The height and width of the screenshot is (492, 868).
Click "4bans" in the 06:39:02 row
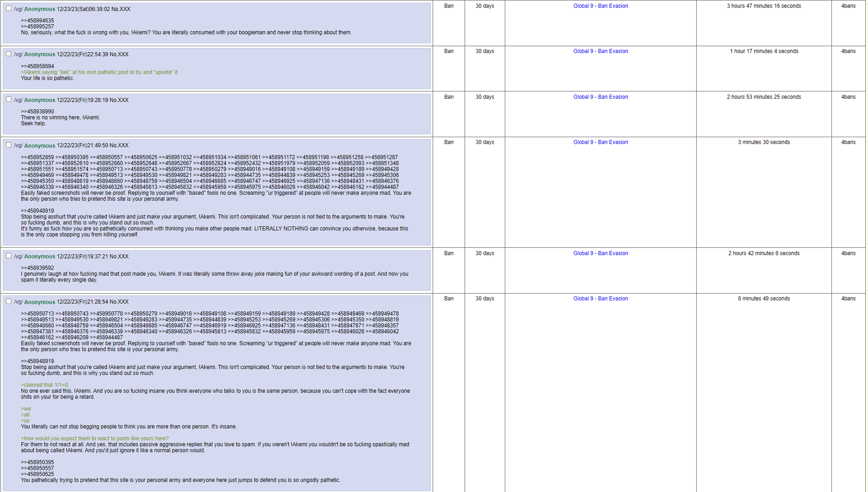click(x=848, y=6)
